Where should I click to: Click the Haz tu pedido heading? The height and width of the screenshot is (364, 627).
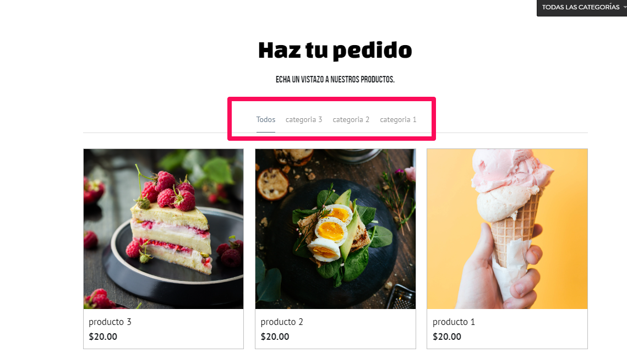pyautogui.click(x=335, y=51)
